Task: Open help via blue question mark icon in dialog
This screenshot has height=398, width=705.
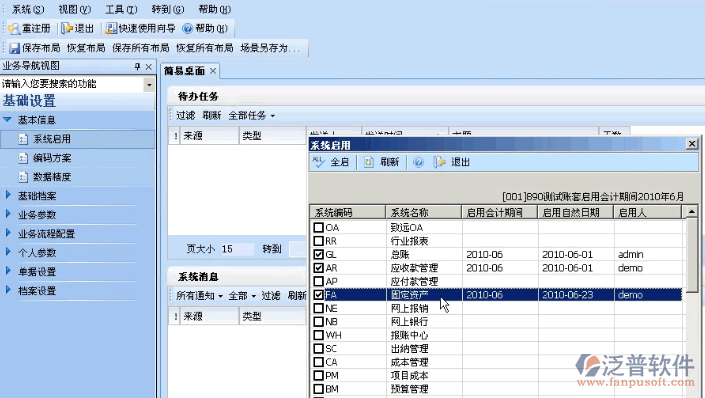Action: click(x=418, y=162)
